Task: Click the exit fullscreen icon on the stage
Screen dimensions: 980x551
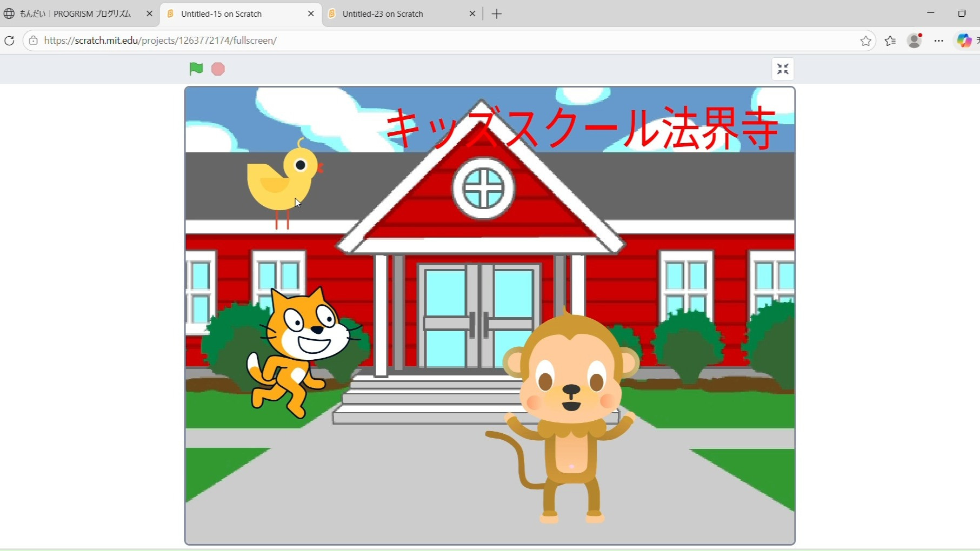Action: click(x=782, y=69)
